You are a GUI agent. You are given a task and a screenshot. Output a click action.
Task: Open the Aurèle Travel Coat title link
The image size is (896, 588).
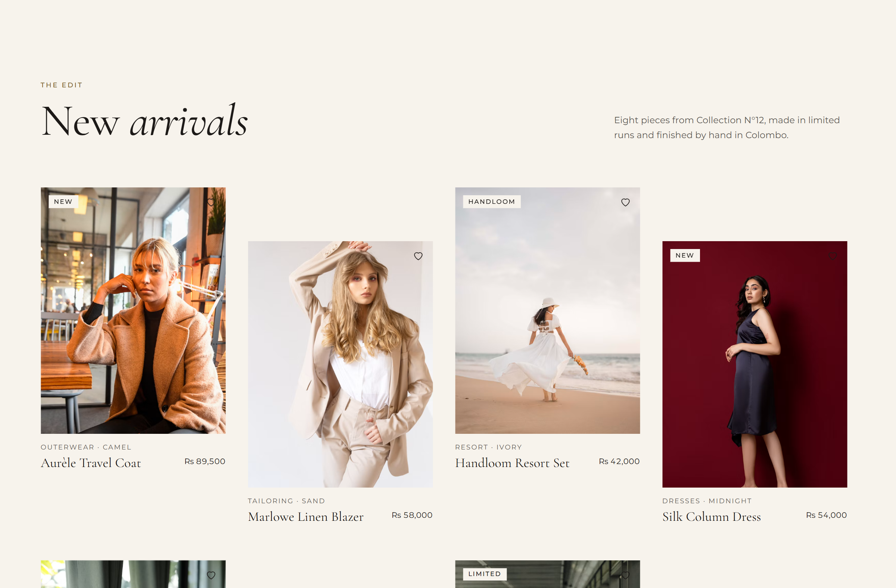(x=91, y=463)
